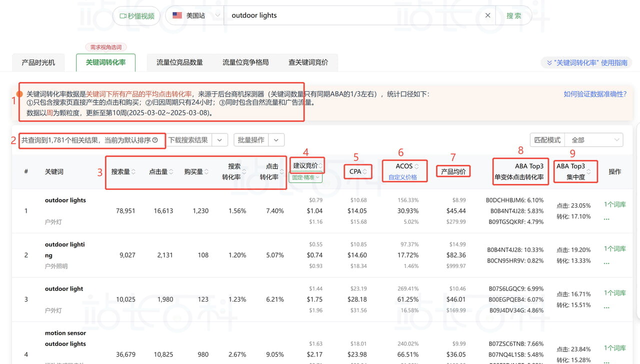640x364 pixels.
Task: Sort by ABA Top3 集中度 sort arrows
Action: 588,171
